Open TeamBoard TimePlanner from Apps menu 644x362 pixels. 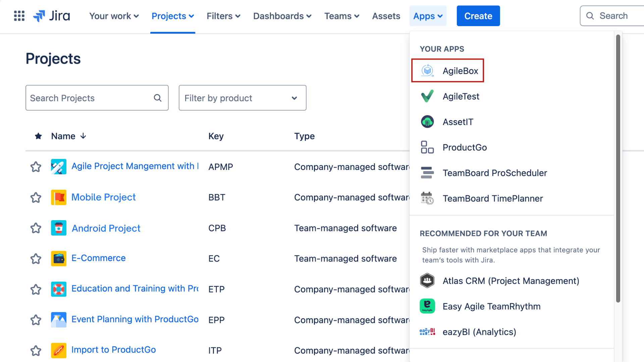492,198
